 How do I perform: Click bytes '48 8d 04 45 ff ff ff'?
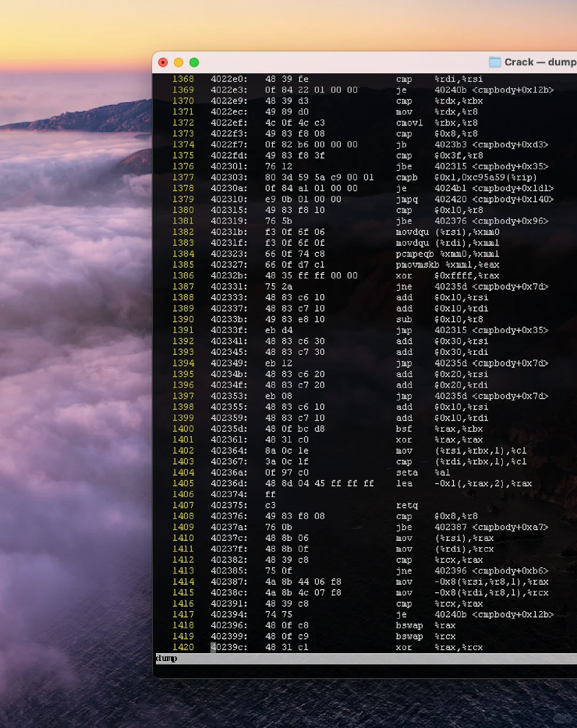pos(319,483)
